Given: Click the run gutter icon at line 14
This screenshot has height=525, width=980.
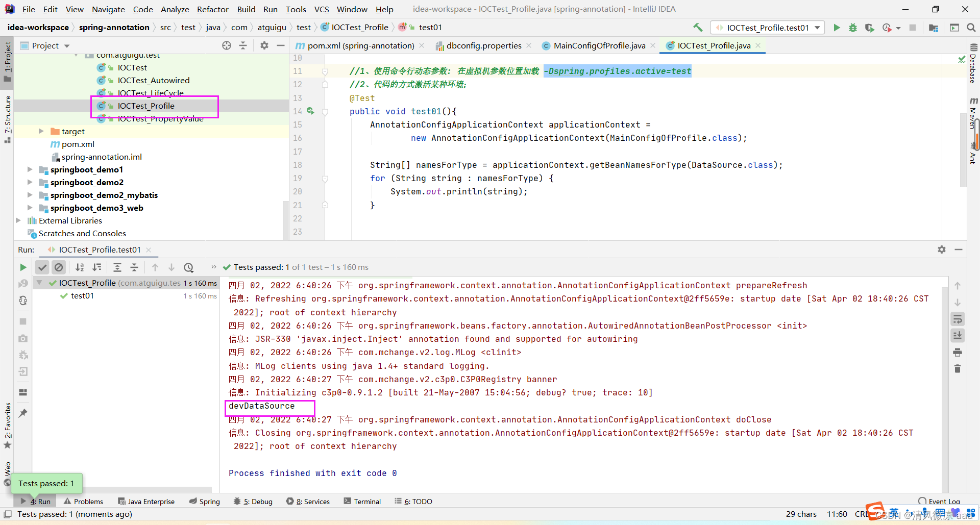Looking at the screenshot, I should click(x=310, y=111).
